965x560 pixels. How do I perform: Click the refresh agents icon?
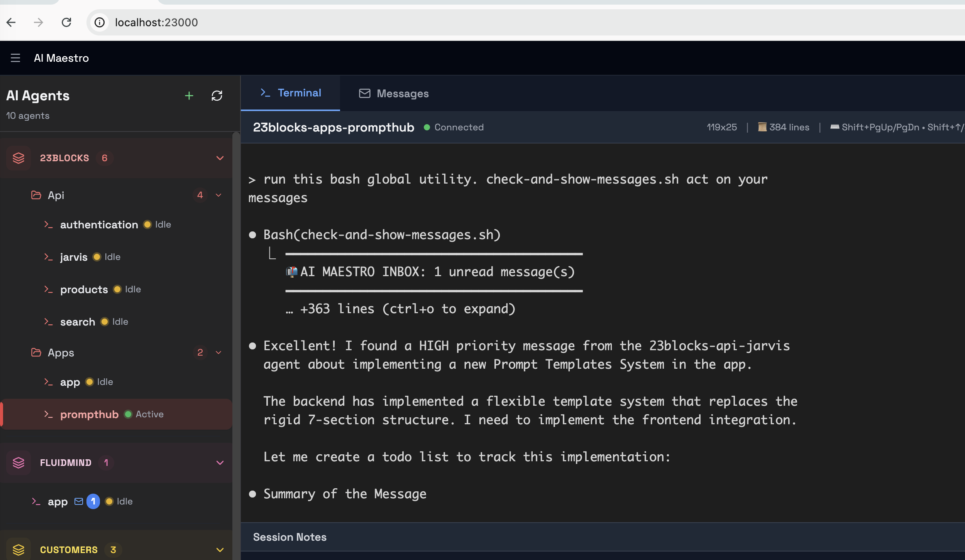point(217,95)
